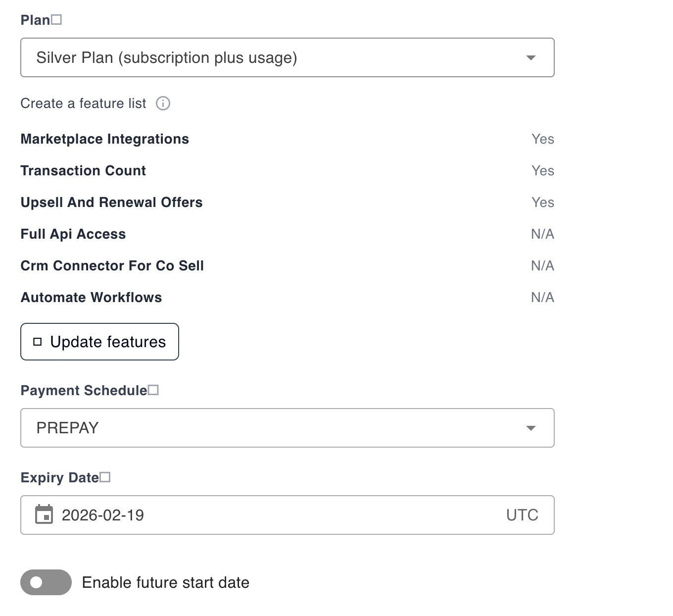
Task: Open the Payment Schedule PREPAY dropdown
Action: coord(287,428)
